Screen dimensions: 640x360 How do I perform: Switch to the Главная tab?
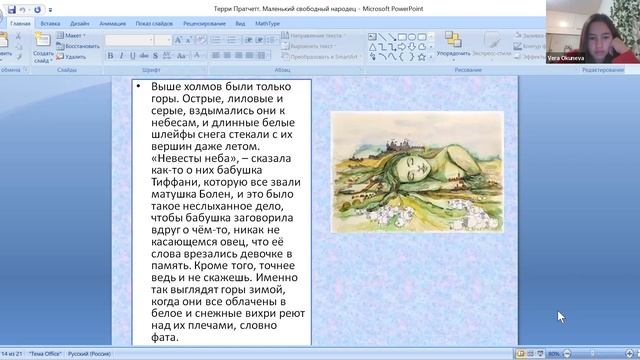tap(20, 24)
